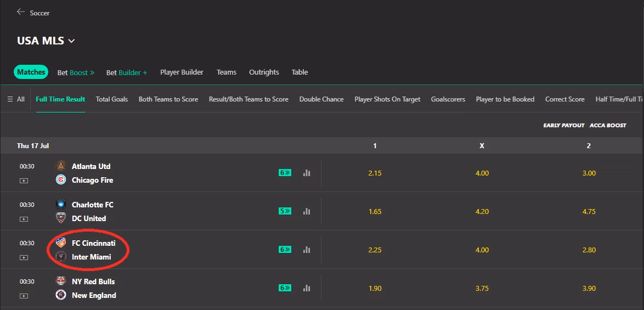Open the Bet Boost tab
This screenshot has height=310, width=644.
pos(76,72)
